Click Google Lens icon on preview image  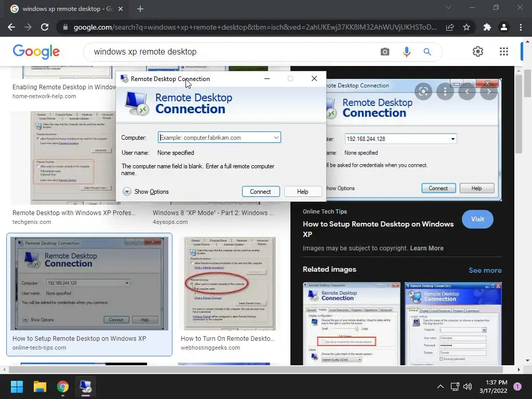pos(423,91)
